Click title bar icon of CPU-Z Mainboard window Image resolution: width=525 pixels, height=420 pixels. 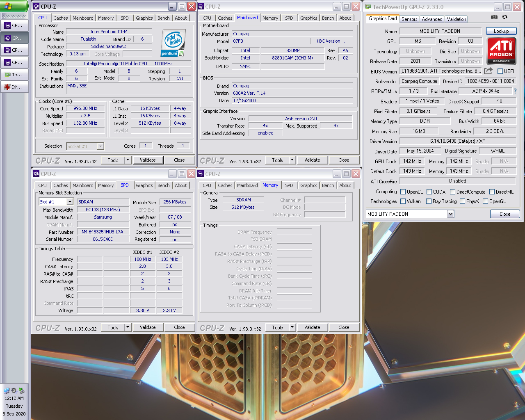coord(201,7)
